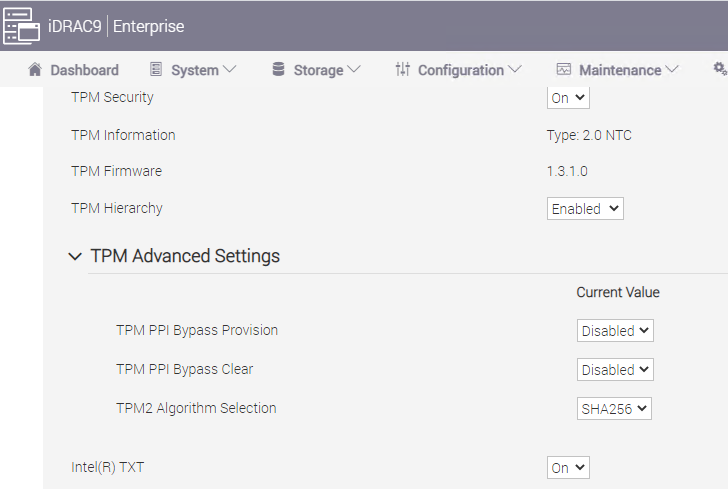The image size is (728, 489).
Task: Open the Configuration menu
Action: [459, 70]
